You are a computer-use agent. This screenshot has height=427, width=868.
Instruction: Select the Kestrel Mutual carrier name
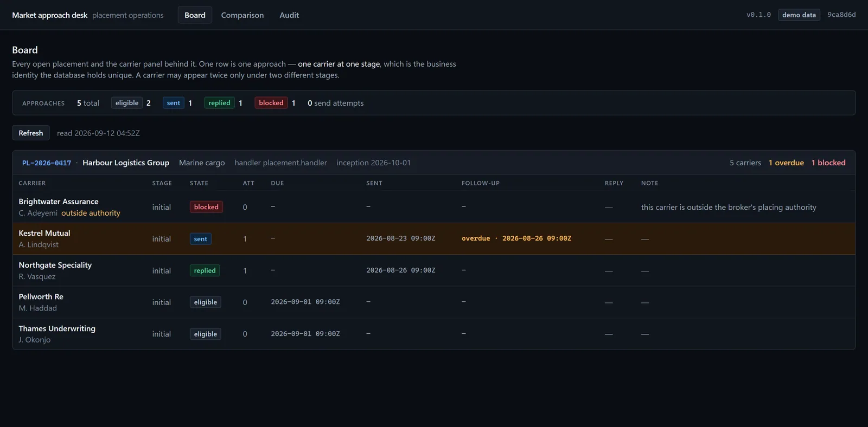click(44, 233)
